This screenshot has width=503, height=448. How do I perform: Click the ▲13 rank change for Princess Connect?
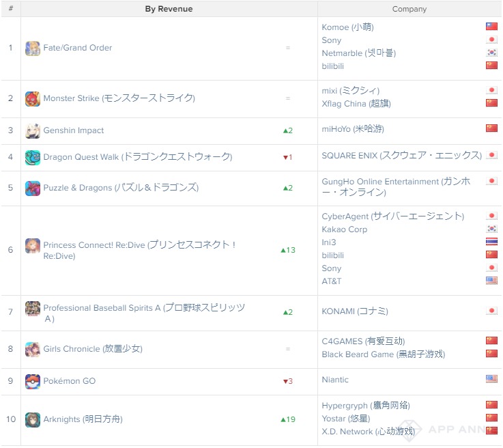(288, 250)
